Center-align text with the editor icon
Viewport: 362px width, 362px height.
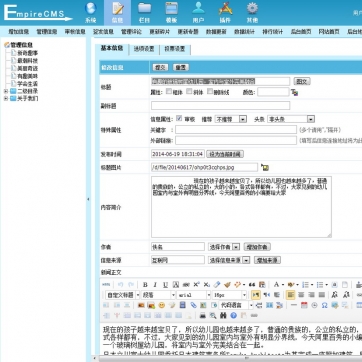tap(301, 295)
